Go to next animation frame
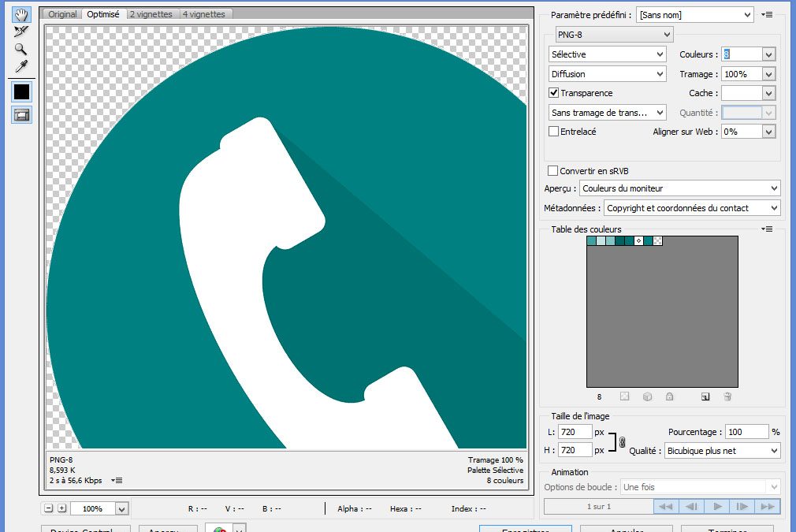The height and width of the screenshot is (532, 796). [742, 506]
